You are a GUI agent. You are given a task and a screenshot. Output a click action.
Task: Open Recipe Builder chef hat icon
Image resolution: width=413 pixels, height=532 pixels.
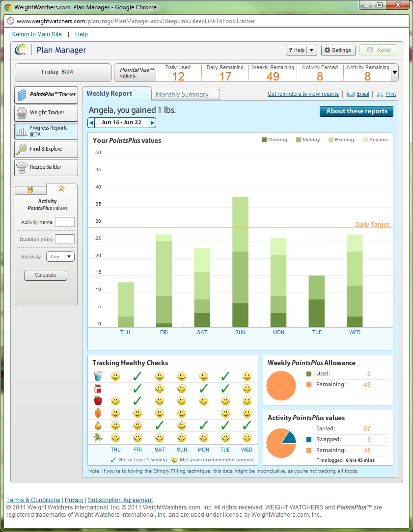point(22,167)
